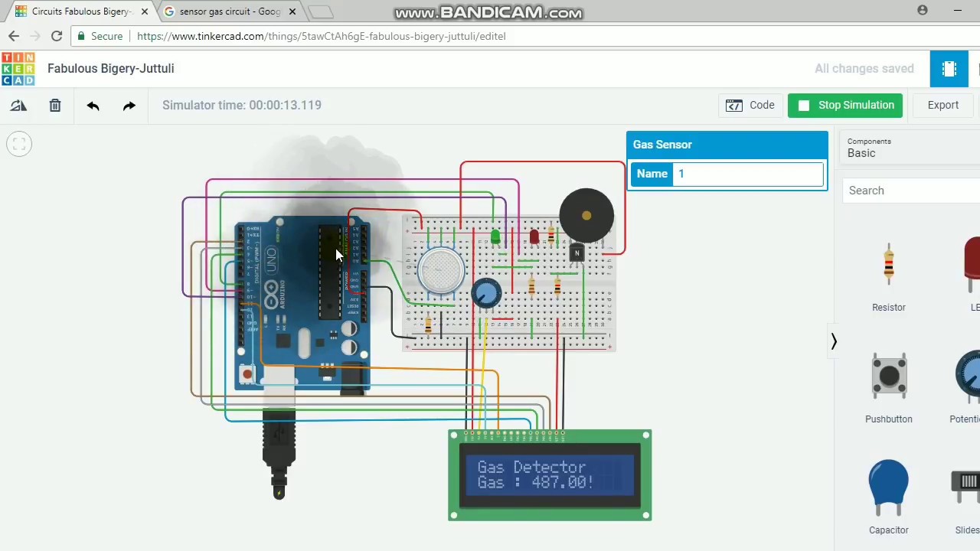Open the Chrome profile icon
Image resolution: width=980 pixels, height=551 pixels.
click(923, 11)
